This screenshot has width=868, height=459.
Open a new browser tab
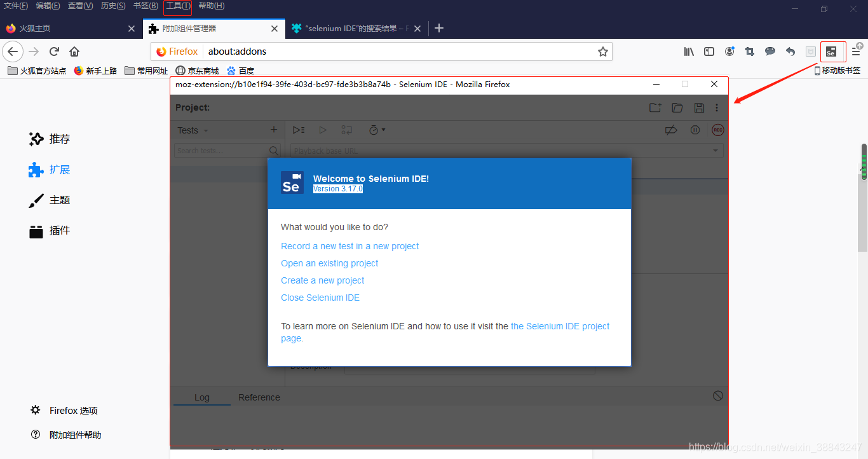438,28
